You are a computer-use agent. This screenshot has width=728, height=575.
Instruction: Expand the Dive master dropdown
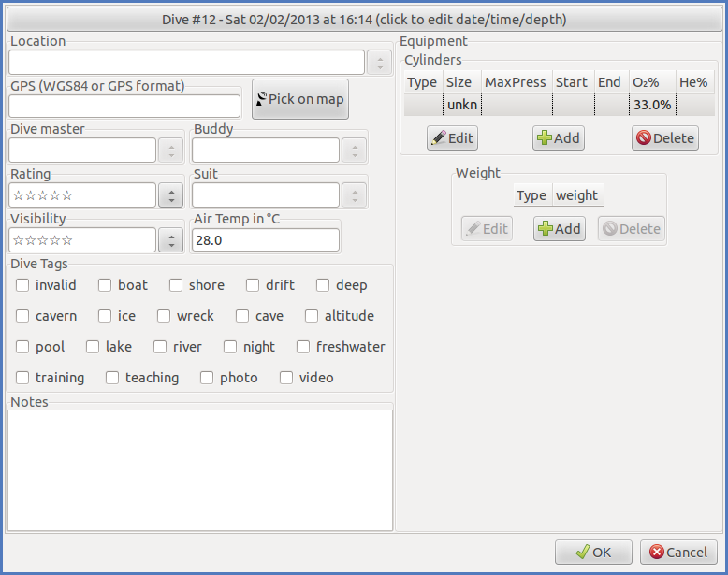tap(171, 151)
